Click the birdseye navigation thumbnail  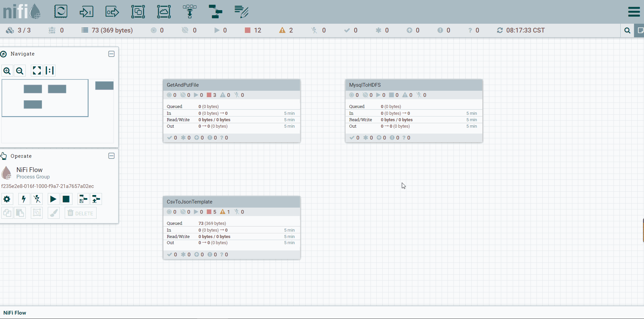point(45,98)
